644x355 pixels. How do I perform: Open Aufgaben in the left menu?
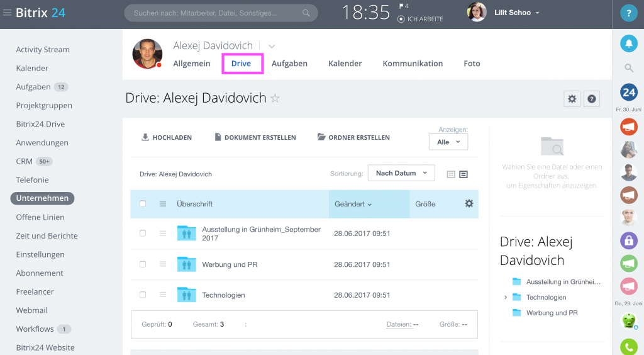pos(33,87)
